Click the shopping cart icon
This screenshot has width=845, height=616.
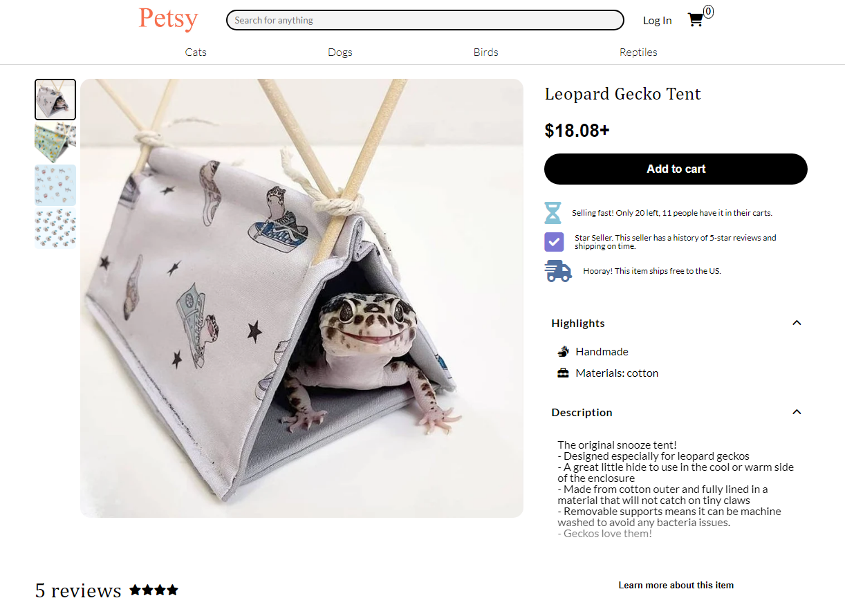[696, 20]
